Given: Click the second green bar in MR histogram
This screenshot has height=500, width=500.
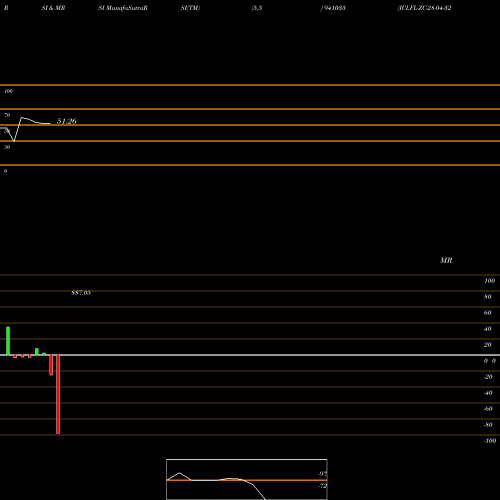Looking at the screenshot, I should pyautogui.click(x=37, y=352).
